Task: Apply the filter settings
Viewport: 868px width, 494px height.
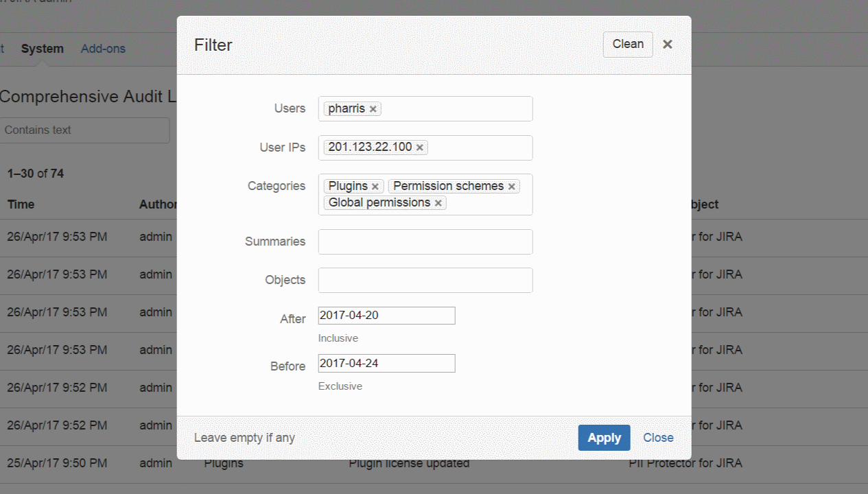Action: 604,438
